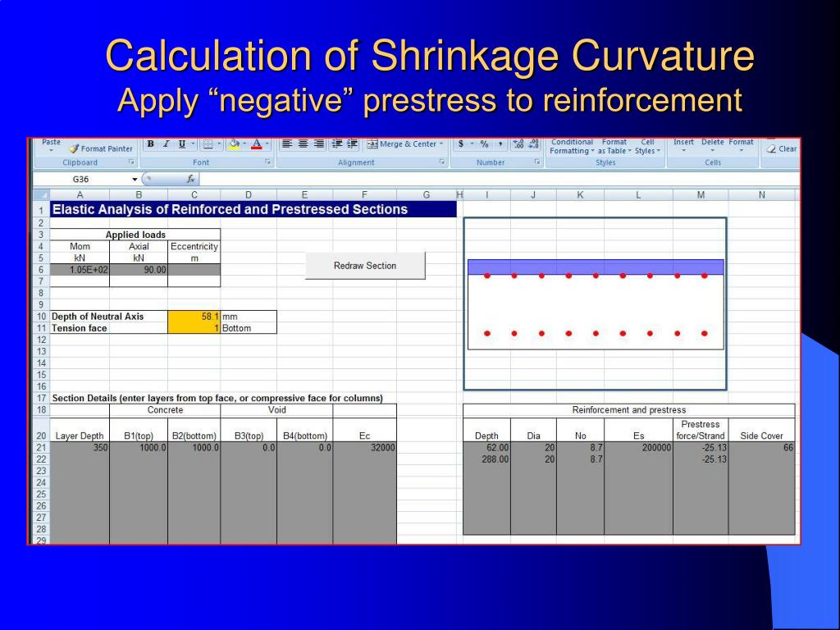840x630 pixels.
Task: Open the Font dialog launcher
Action: pos(268,162)
